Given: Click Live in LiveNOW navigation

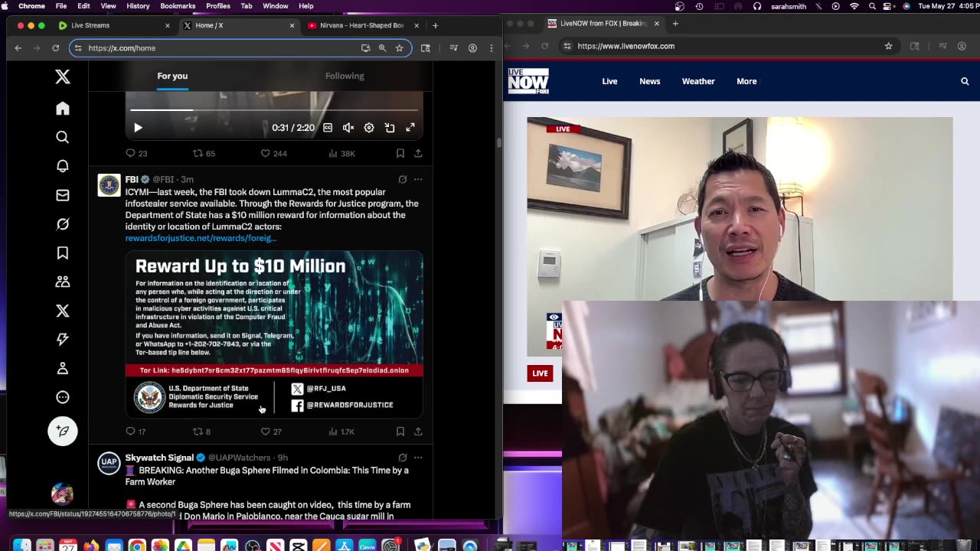Looking at the screenshot, I should (609, 81).
